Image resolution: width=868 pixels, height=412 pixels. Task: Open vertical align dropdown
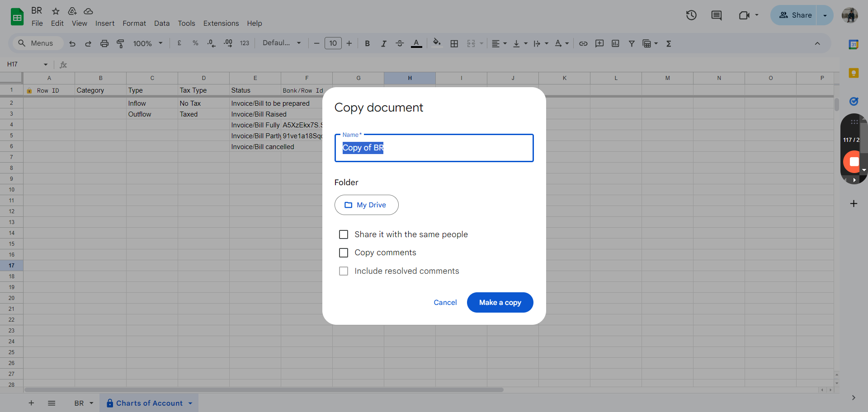tap(520, 43)
